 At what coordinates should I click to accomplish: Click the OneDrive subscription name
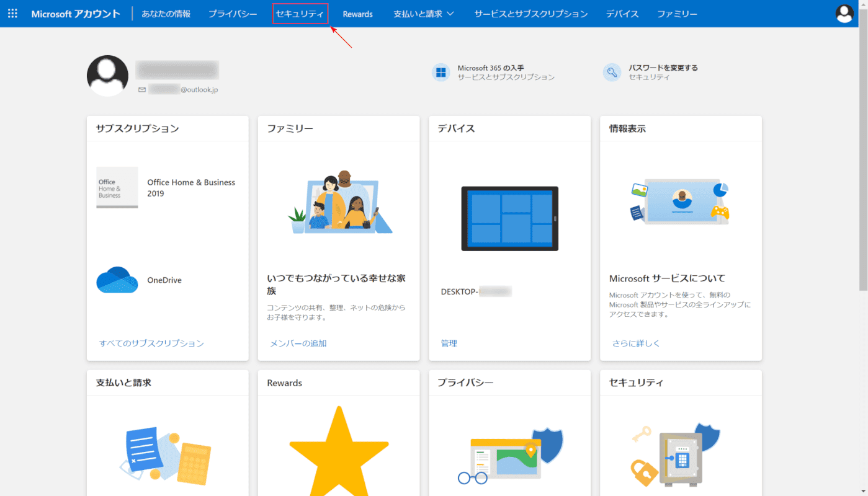click(164, 280)
